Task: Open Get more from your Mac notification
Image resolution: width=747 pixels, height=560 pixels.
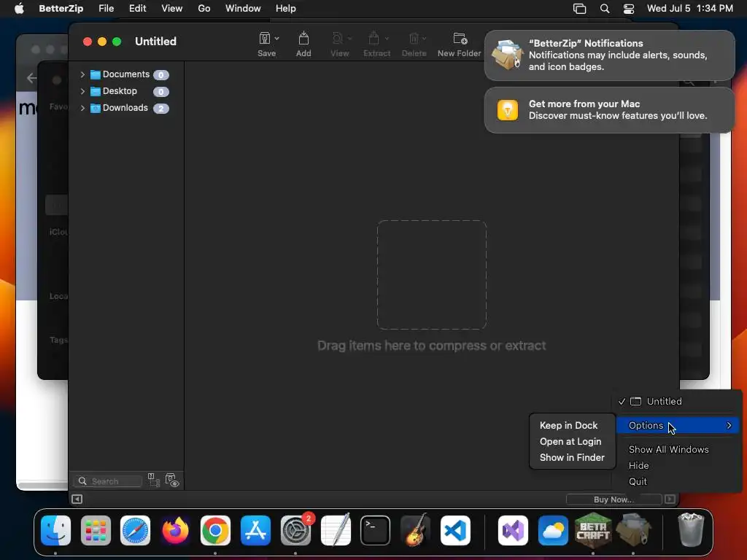Action: 609,110
